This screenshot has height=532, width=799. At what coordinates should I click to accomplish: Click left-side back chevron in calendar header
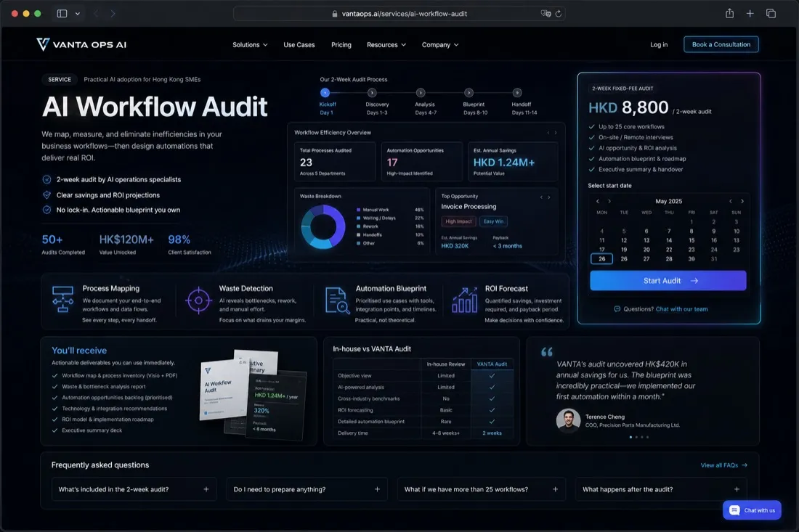[x=598, y=201]
